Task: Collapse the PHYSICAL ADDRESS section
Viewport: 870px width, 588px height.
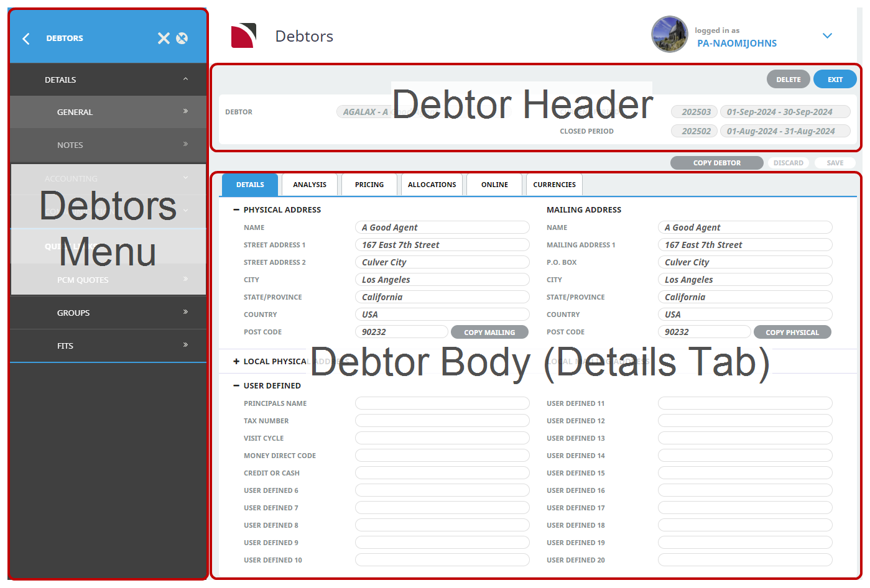Action: pyautogui.click(x=236, y=210)
